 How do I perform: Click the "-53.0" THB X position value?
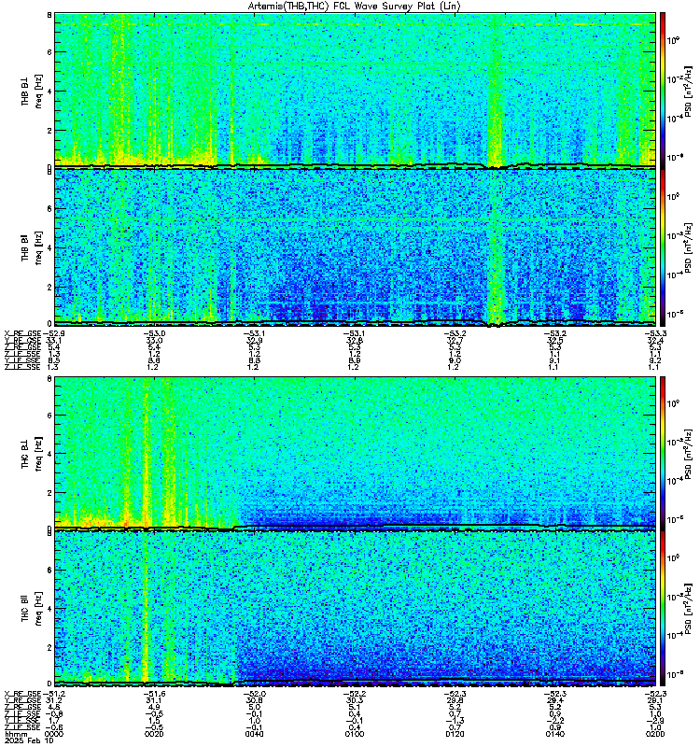click(154, 333)
